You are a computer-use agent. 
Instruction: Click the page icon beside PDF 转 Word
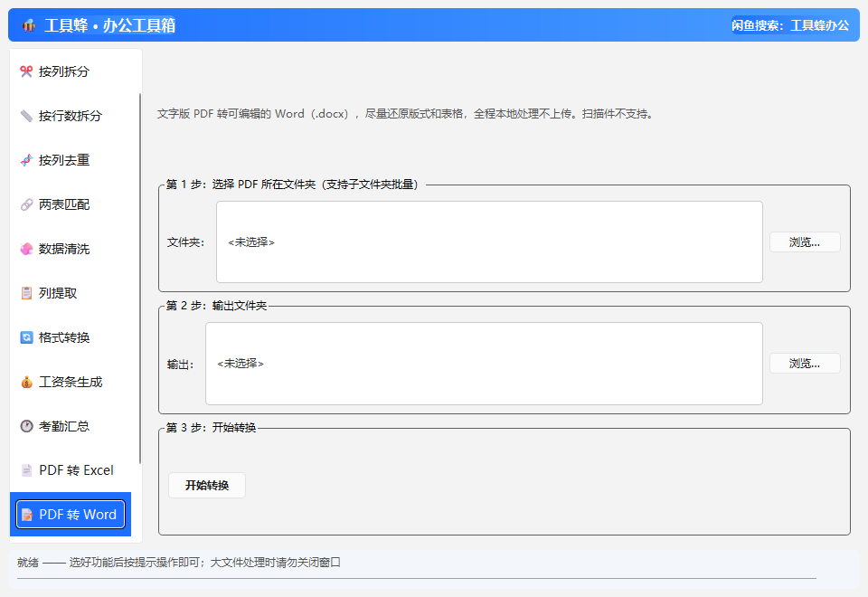[26, 515]
